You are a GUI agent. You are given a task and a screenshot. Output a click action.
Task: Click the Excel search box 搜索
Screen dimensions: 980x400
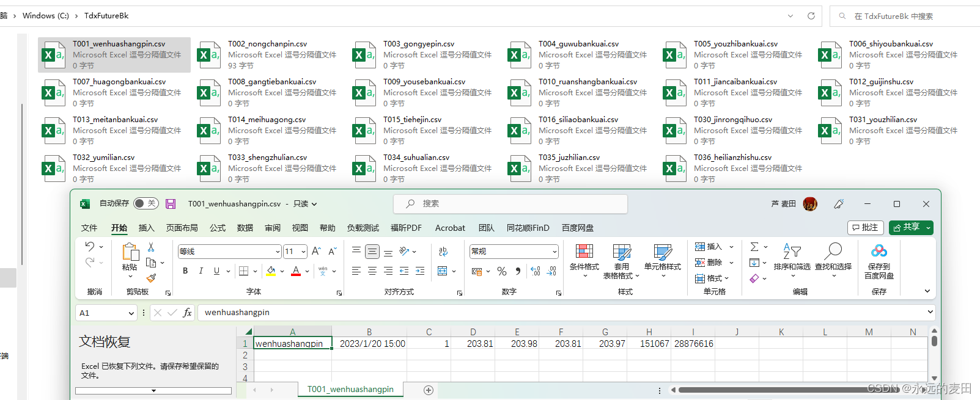pyautogui.click(x=510, y=204)
